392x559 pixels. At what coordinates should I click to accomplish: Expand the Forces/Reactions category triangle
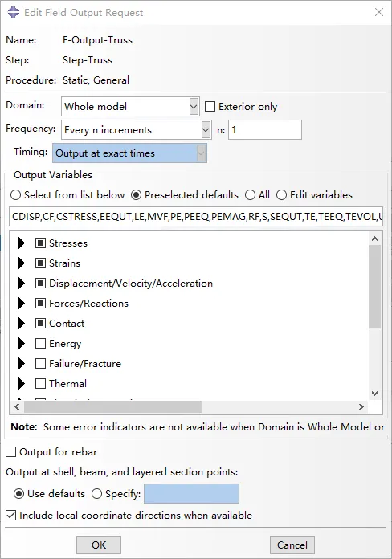pos(22,304)
